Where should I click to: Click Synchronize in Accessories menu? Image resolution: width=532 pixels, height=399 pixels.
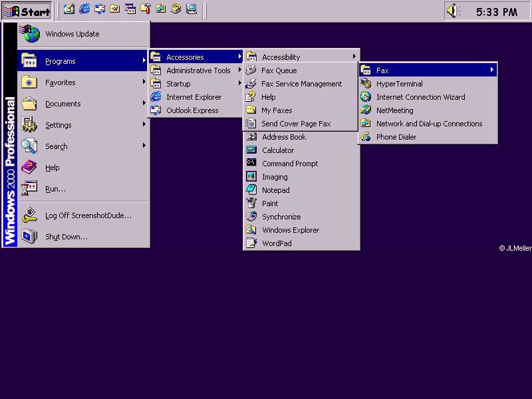point(302,217)
